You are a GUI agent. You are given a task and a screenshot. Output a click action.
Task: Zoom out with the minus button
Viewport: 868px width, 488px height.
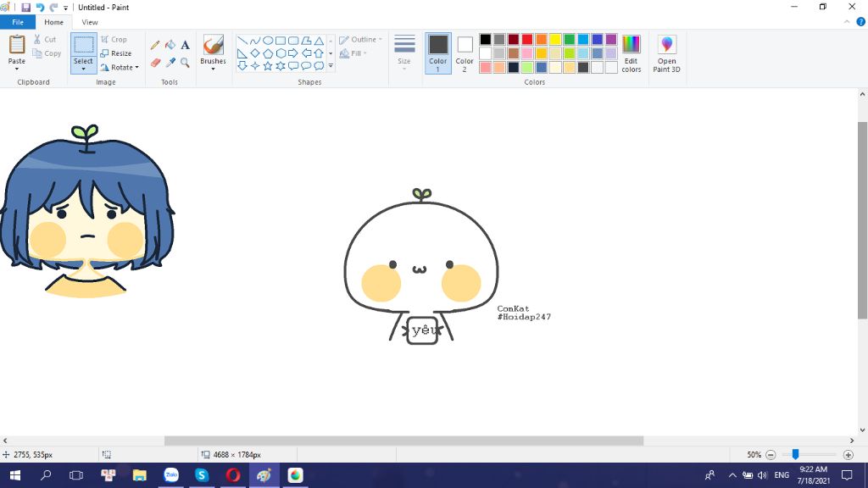pyautogui.click(x=771, y=455)
